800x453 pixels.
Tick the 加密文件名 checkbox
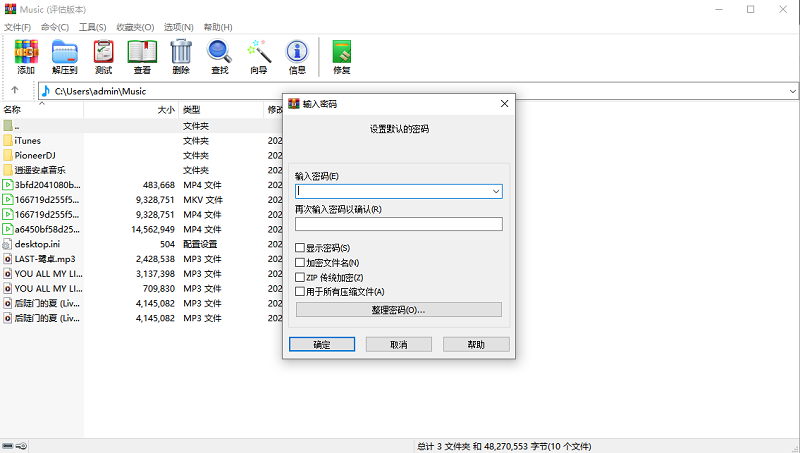[x=301, y=262]
